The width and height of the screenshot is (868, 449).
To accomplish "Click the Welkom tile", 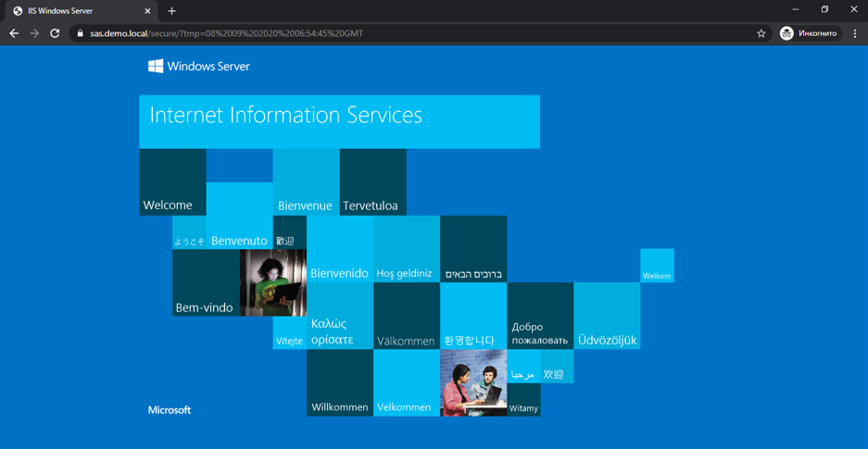I will 657,266.
